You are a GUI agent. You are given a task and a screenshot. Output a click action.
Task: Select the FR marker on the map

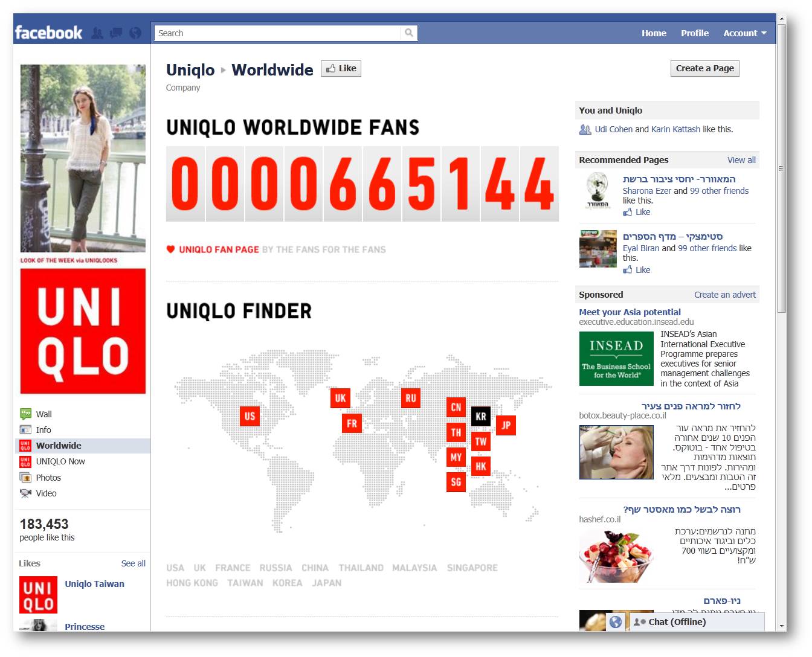point(352,423)
